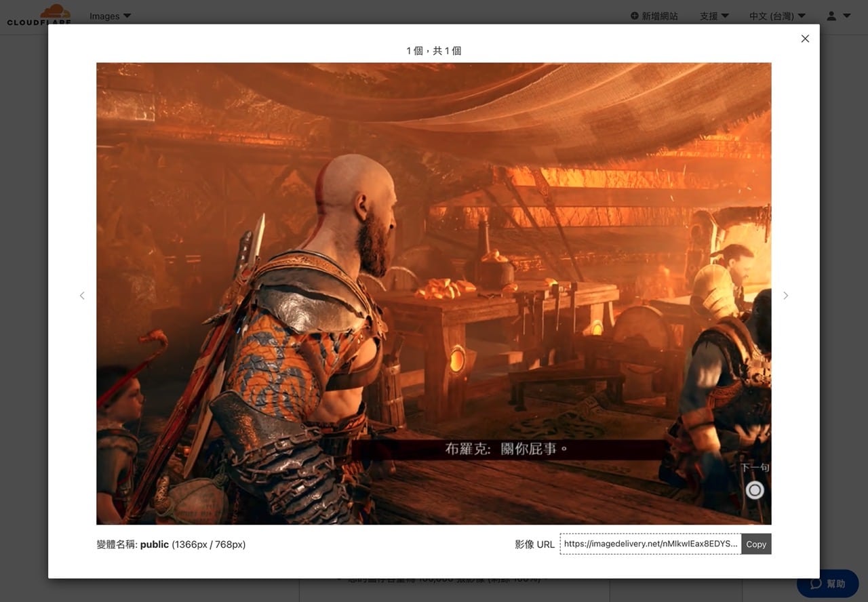
Task: Click the game screenshot preview image
Action: (434, 294)
